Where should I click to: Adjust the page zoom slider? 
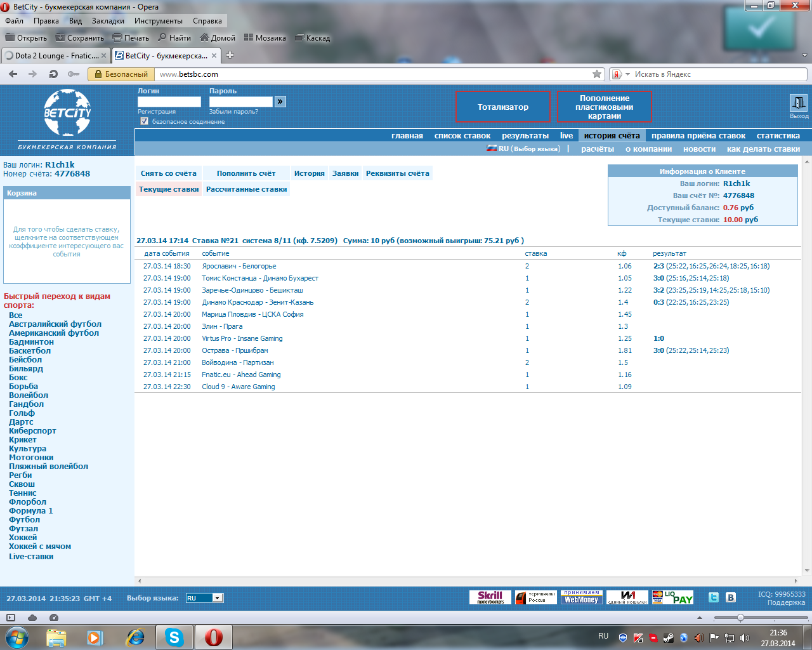pos(740,618)
